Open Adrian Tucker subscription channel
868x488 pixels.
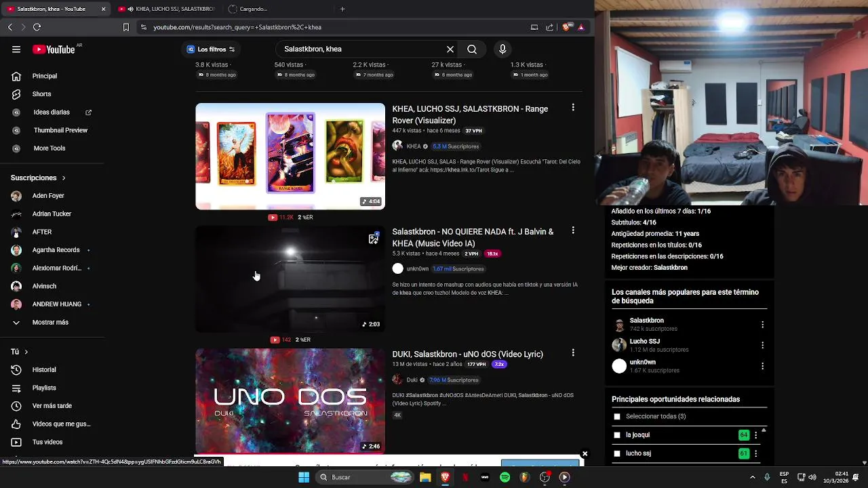point(52,214)
